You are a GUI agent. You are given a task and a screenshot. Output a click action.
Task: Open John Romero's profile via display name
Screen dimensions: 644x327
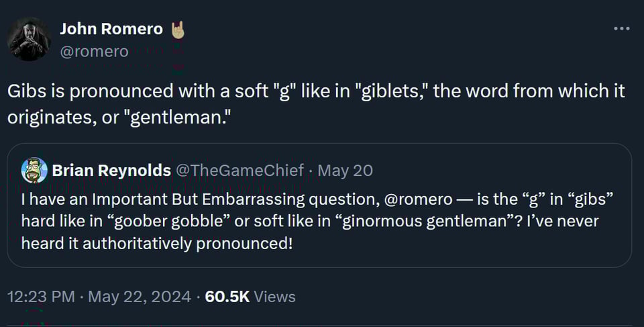pyautogui.click(x=111, y=29)
